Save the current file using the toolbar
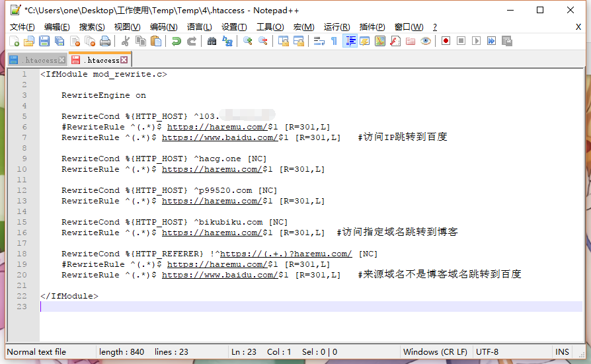Image resolution: width=591 pixels, height=364 pixels. pos(44,41)
